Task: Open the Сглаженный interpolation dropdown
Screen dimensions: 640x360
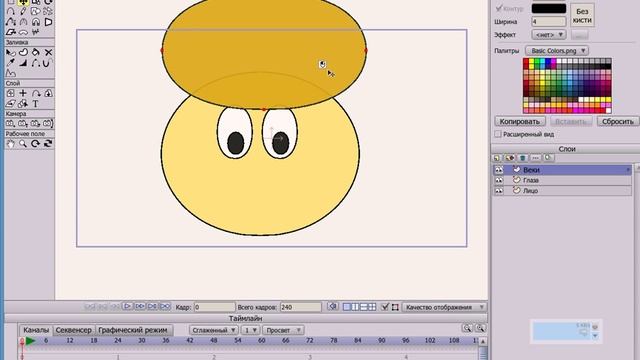Action: (213, 330)
